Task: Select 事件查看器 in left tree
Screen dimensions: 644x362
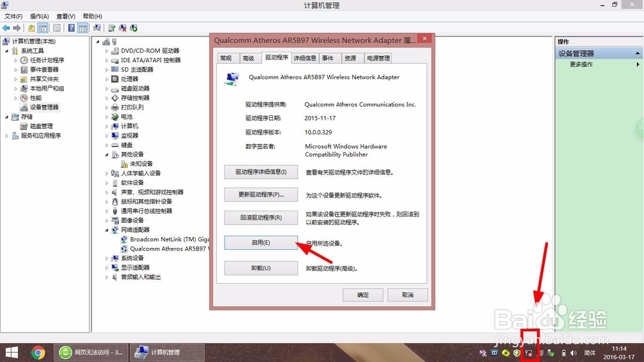Action: (44, 70)
